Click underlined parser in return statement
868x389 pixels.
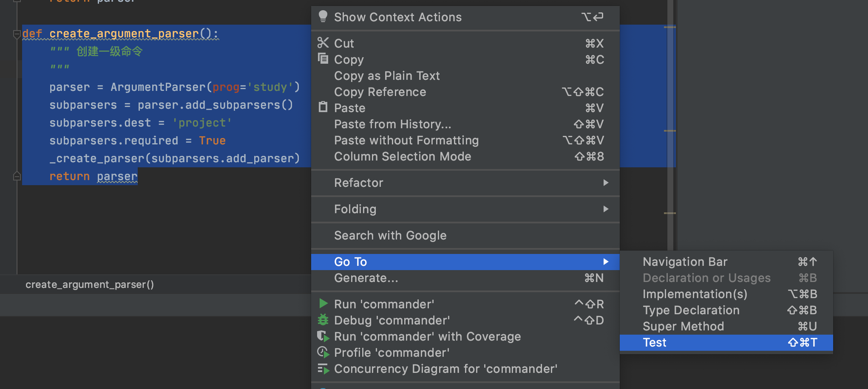[117, 176]
